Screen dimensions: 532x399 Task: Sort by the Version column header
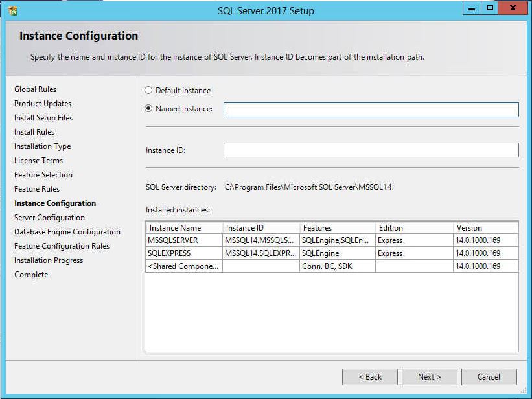[x=485, y=227]
